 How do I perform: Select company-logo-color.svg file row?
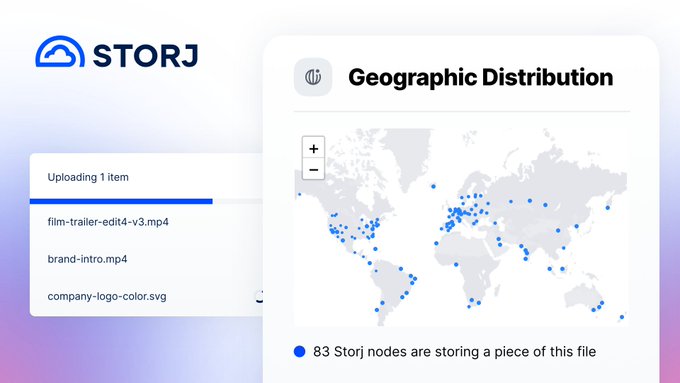point(146,297)
